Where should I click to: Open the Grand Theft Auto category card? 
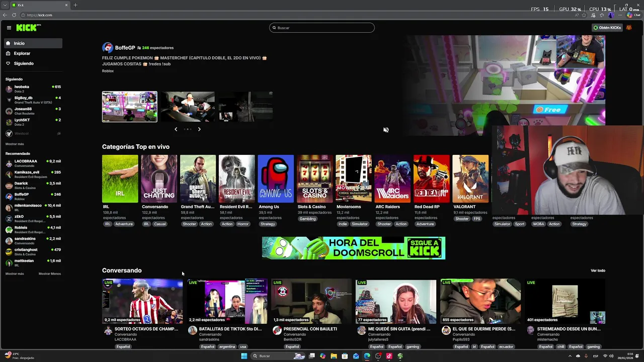pos(198,178)
